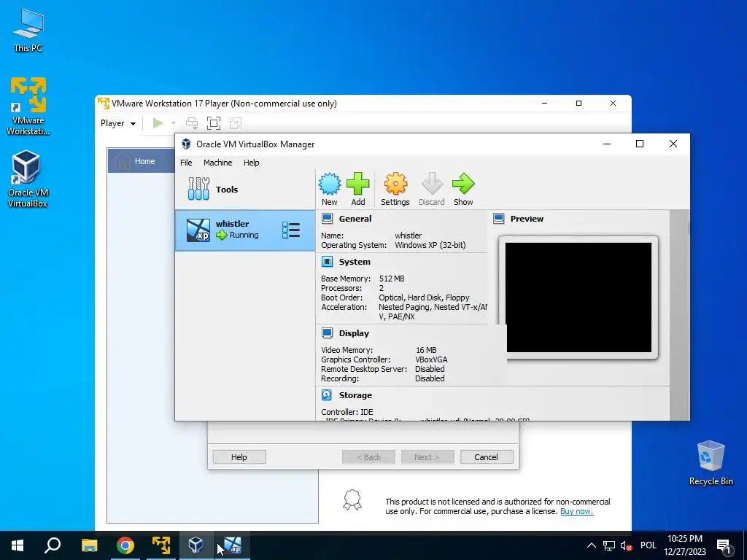Click 'Windows XP (32-bit)' operating system value
747x560 pixels.
[430, 245]
